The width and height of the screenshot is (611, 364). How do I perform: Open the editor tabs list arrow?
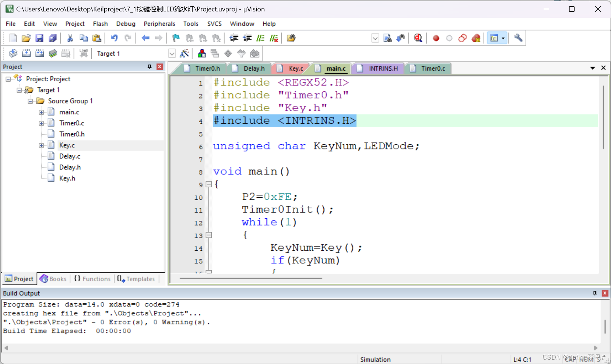pos(593,68)
